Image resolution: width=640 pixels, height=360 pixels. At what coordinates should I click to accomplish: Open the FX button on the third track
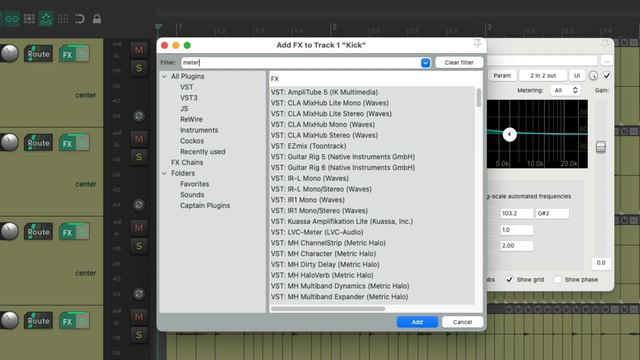67,232
